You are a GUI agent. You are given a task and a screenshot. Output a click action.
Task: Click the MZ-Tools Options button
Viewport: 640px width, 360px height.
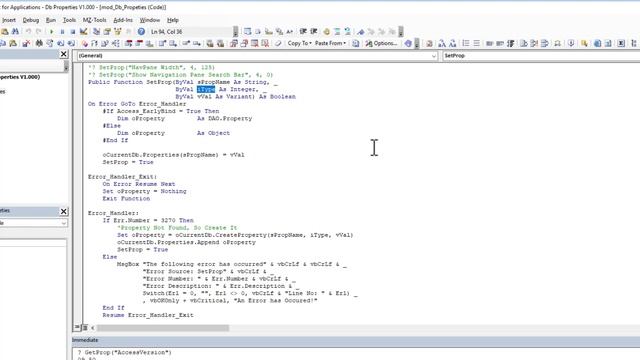pos(382,43)
